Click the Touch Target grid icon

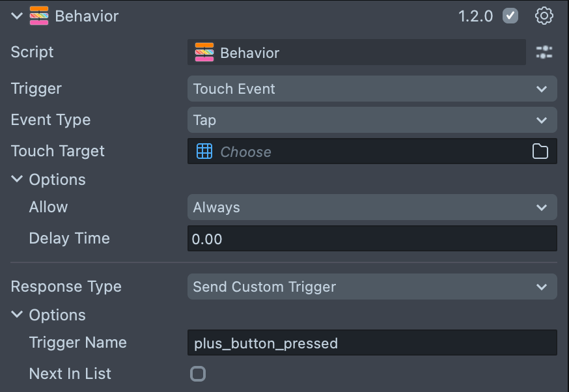coord(204,152)
